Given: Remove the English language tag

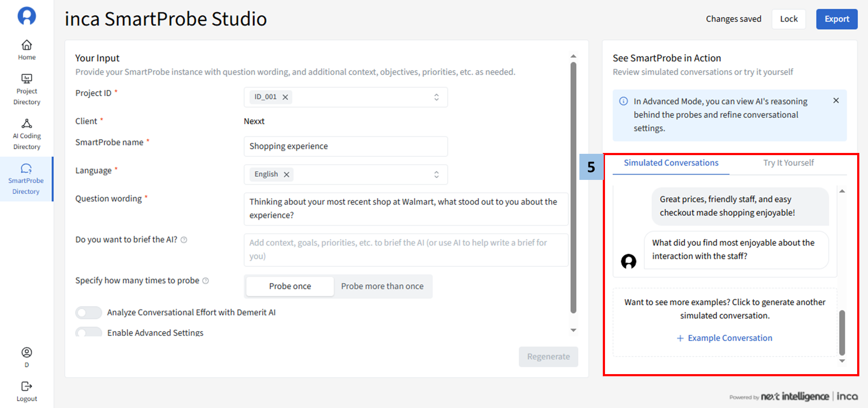Looking at the screenshot, I should (286, 175).
